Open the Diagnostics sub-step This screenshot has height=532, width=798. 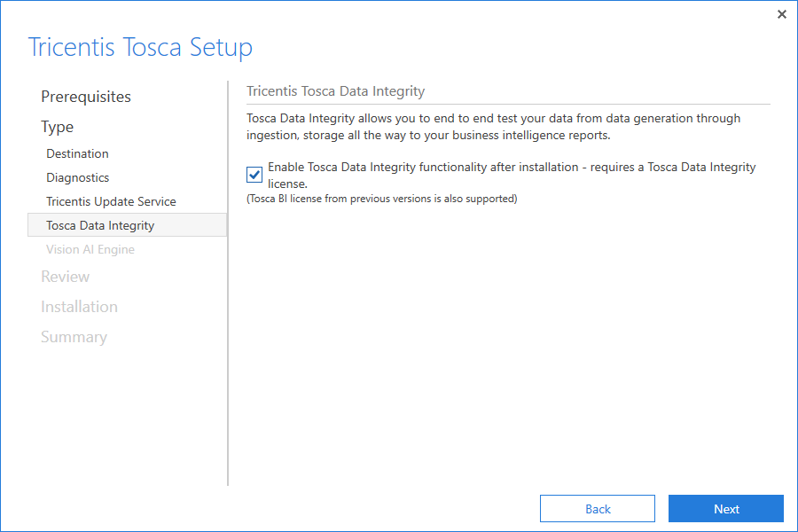point(78,177)
